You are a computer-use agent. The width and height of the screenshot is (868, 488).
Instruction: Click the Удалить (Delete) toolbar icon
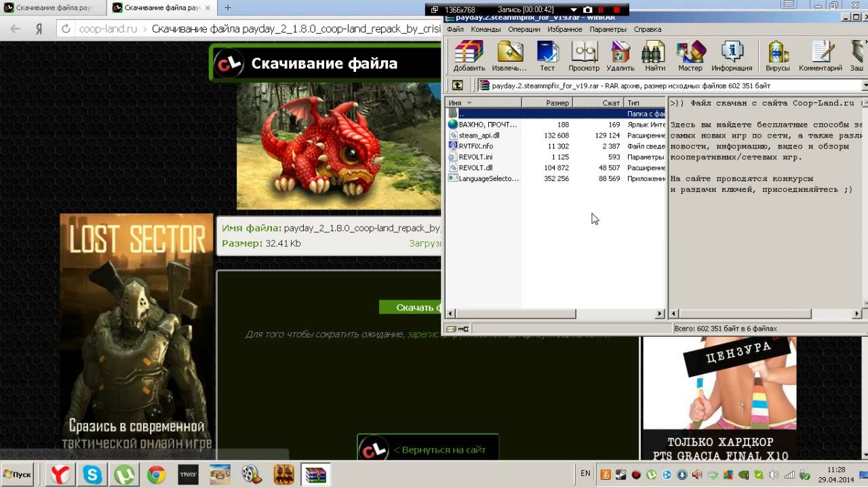pos(620,56)
